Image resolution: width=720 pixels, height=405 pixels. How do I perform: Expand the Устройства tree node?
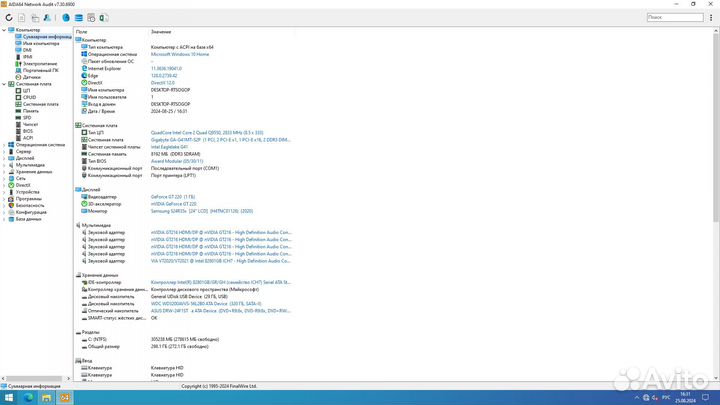coord(4,192)
